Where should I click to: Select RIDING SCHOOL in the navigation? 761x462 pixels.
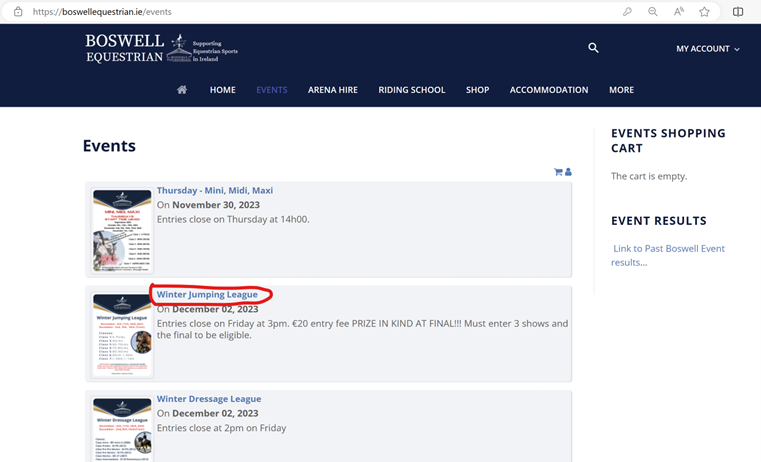pyautogui.click(x=412, y=90)
